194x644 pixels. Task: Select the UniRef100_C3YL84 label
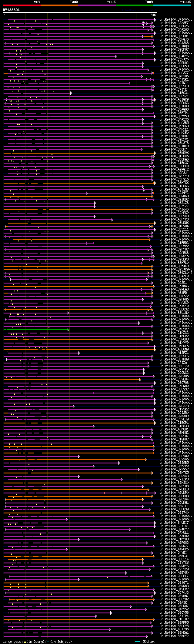(x=174, y=379)
